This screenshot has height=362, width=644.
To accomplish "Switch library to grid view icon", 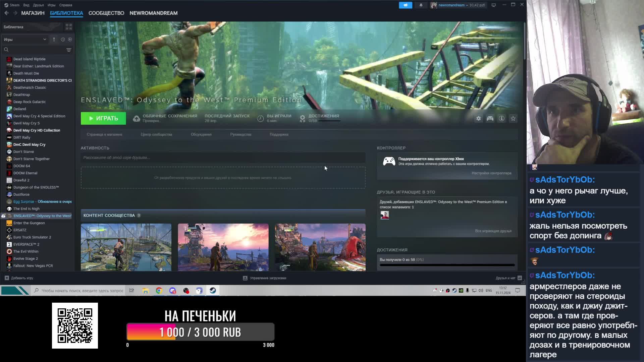I will click(x=69, y=26).
